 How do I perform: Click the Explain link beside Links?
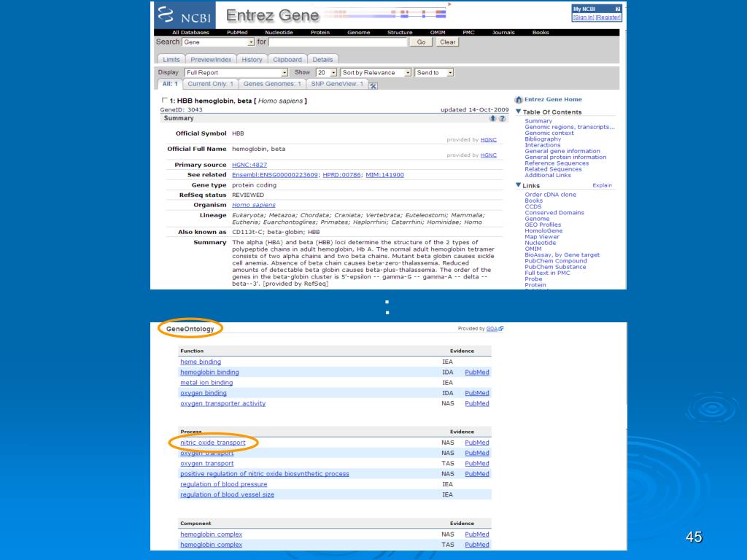pos(602,185)
